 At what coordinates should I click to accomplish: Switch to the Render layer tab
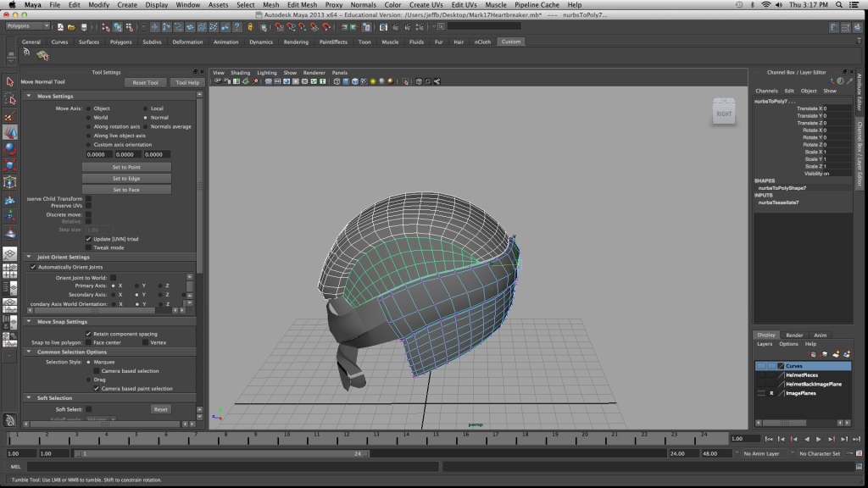click(793, 335)
